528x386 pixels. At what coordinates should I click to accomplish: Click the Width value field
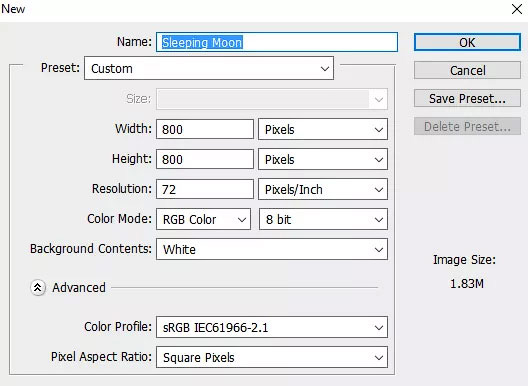coord(205,129)
